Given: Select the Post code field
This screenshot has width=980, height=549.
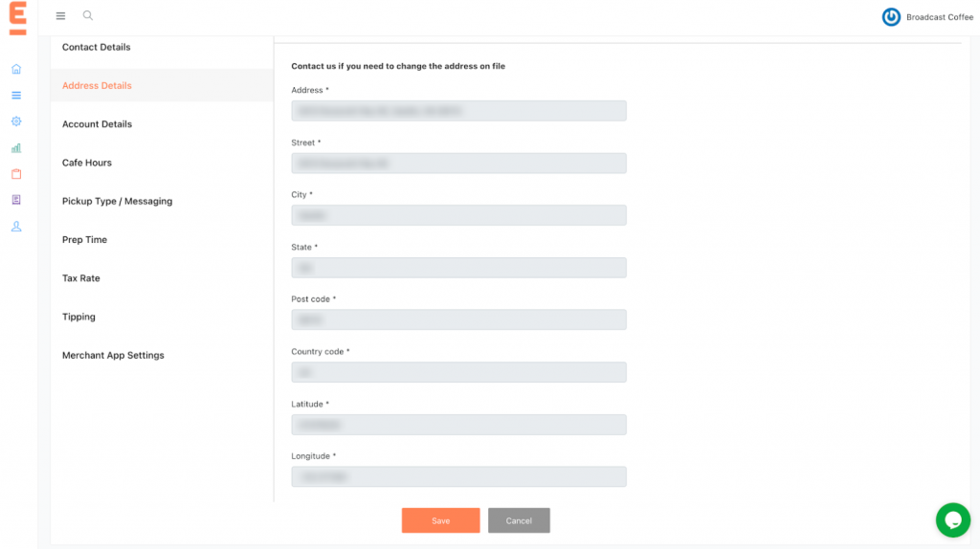Looking at the screenshot, I should (458, 319).
